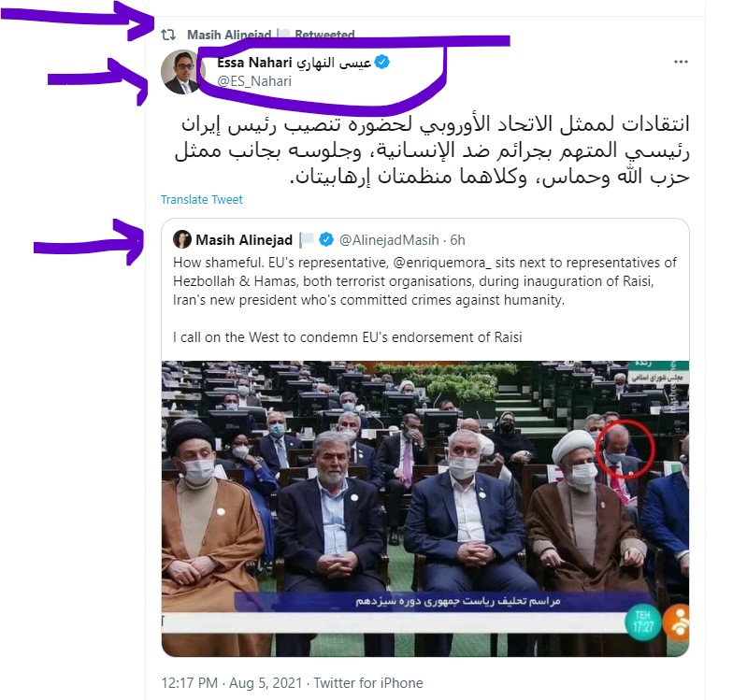Viewport: 733px width, 700px height.
Task: Open the quoted tweet's English text
Action: coord(424,299)
